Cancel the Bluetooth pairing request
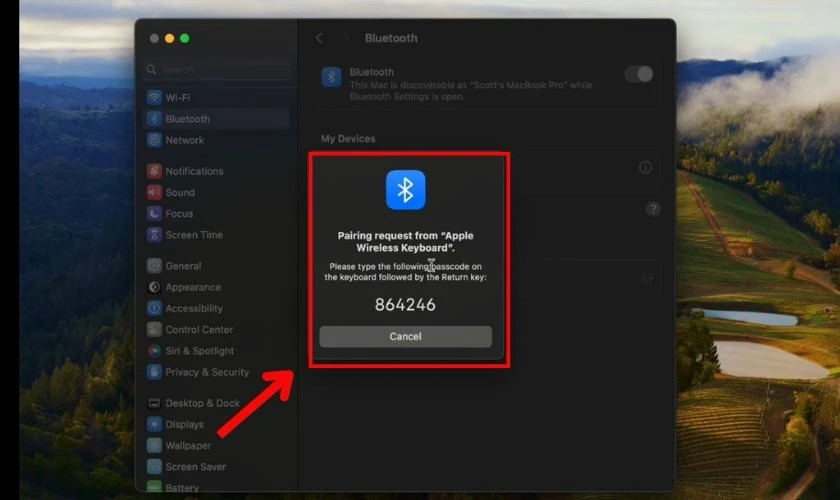The height and width of the screenshot is (500, 840). point(405,337)
